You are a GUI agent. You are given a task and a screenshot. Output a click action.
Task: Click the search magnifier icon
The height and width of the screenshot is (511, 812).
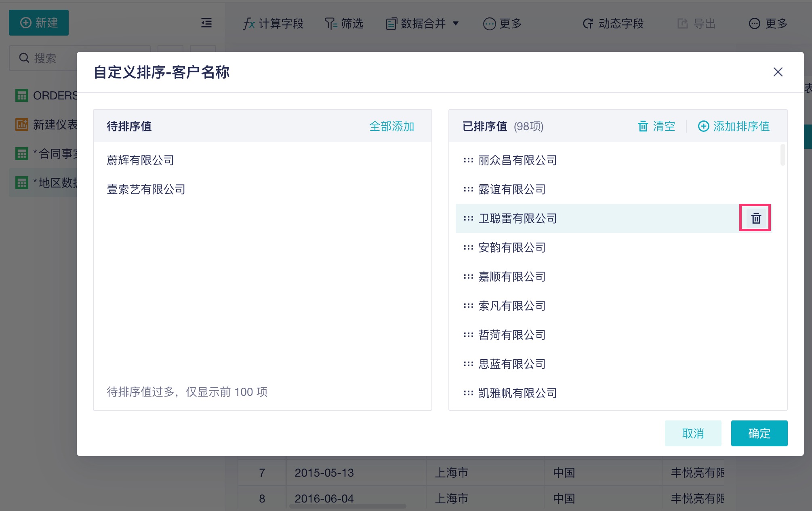[x=24, y=58]
